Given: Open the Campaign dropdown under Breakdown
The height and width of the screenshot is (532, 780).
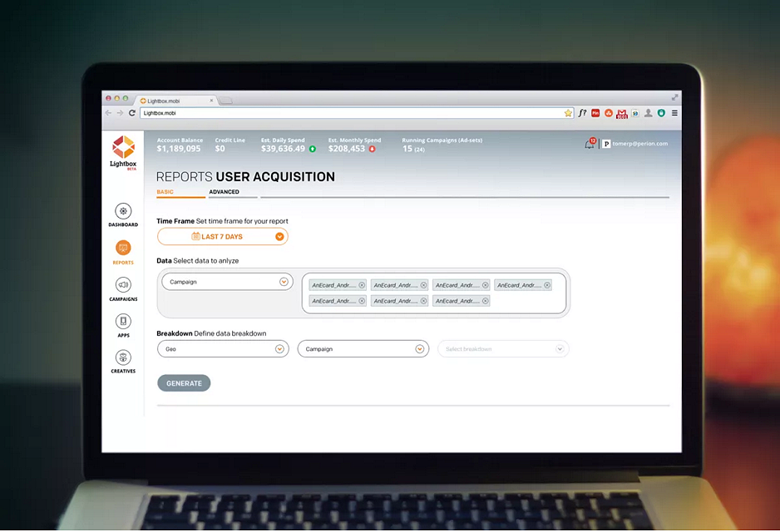Looking at the screenshot, I should point(363,349).
